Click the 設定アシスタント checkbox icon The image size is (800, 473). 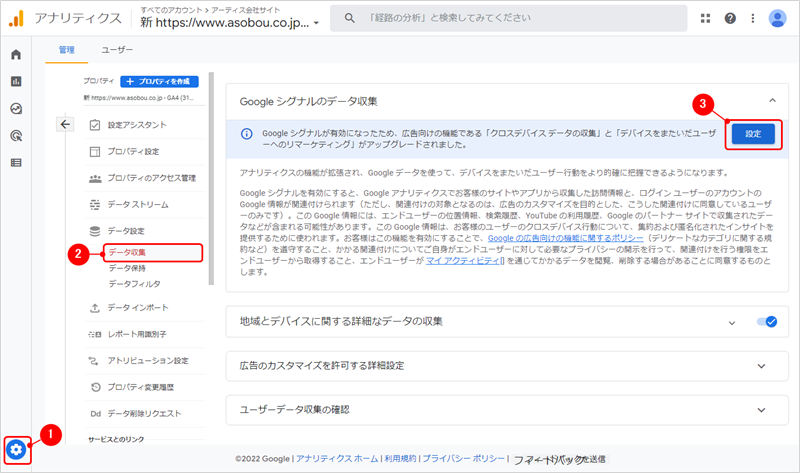(95, 125)
